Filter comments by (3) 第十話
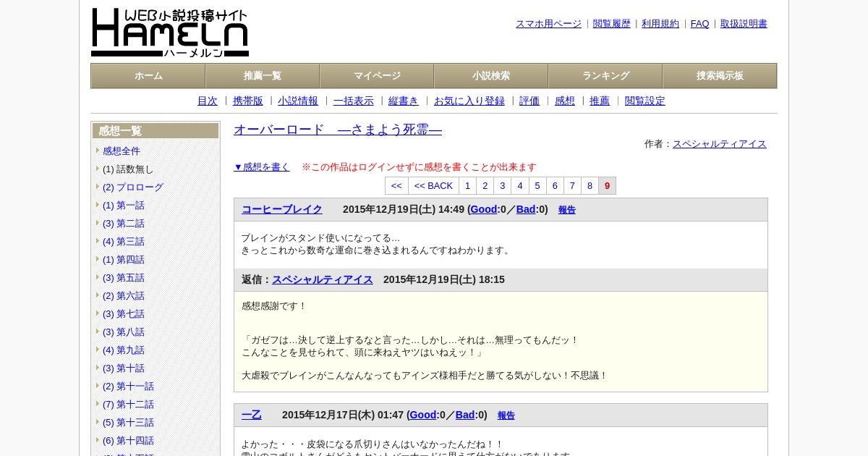The height and width of the screenshot is (456, 868). 124,368
